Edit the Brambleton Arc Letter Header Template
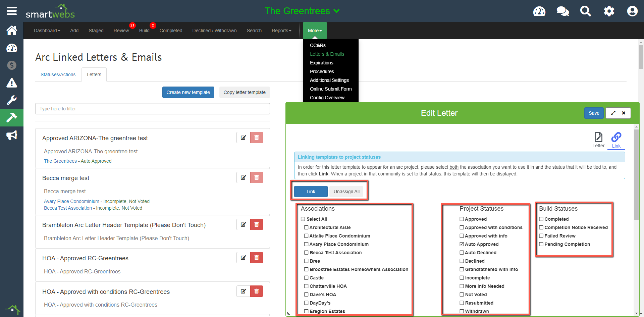 [244, 224]
